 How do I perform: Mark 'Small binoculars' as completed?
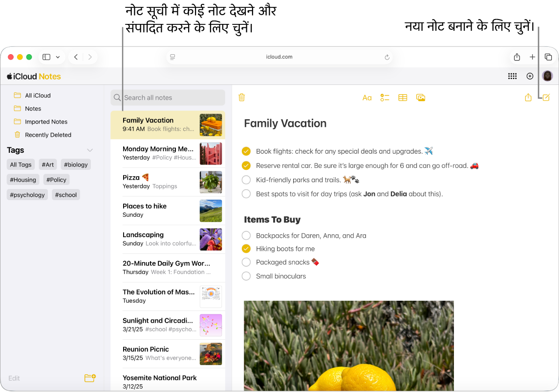246,276
